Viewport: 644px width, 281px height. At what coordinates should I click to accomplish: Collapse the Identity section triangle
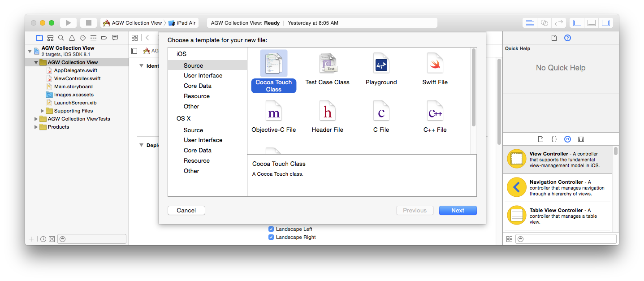pyautogui.click(x=141, y=66)
